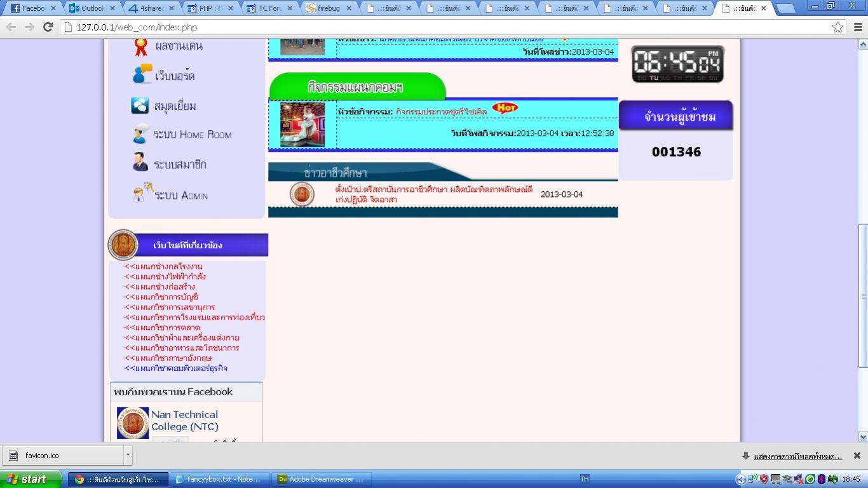The width and height of the screenshot is (868, 488).
Task: Close the downloads bar with X
Action: (x=857, y=456)
